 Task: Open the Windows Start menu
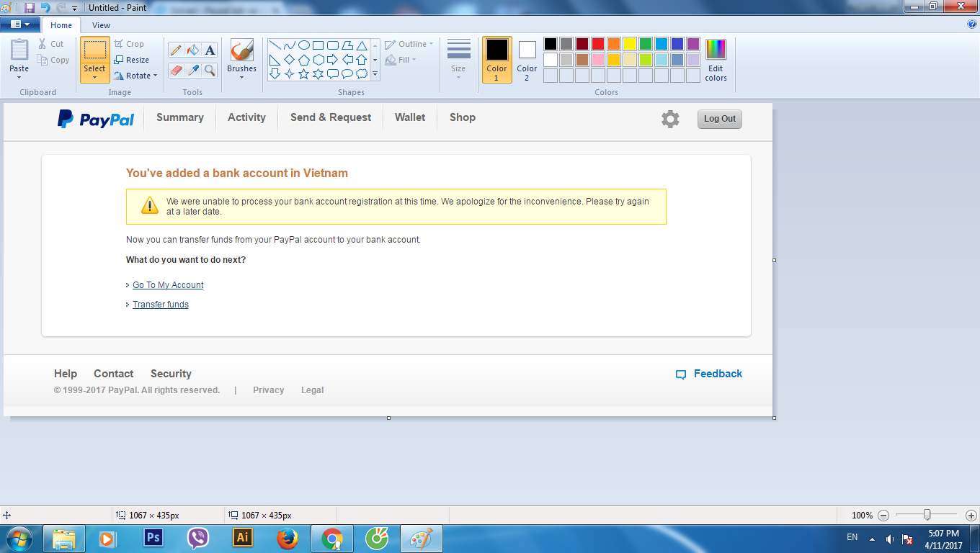coord(19,538)
